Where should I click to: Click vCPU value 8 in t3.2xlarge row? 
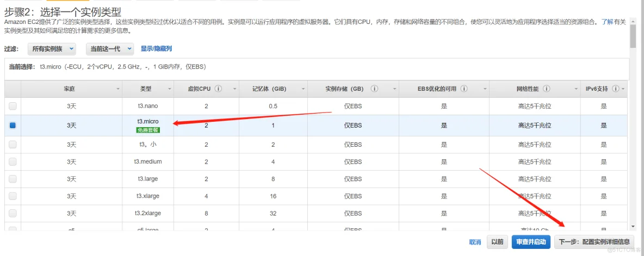[206, 213]
